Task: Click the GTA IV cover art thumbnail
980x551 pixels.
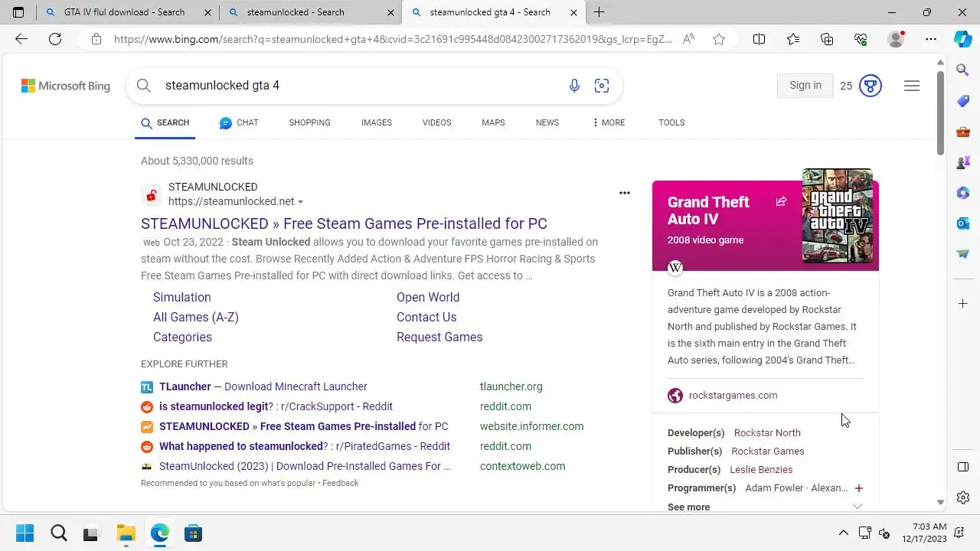Action: point(837,216)
